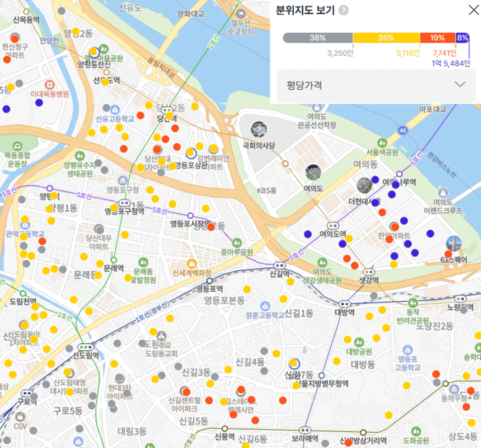Click the 선유고등학교 school icon
This screenshot has height=448, width=481.
click(115, 109)
